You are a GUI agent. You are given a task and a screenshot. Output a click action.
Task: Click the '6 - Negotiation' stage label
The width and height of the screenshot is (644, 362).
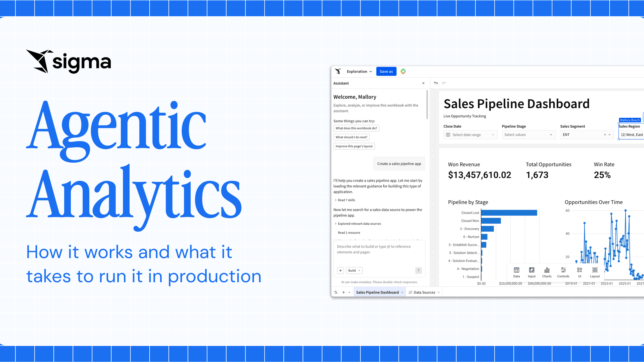tap(468, 269)
